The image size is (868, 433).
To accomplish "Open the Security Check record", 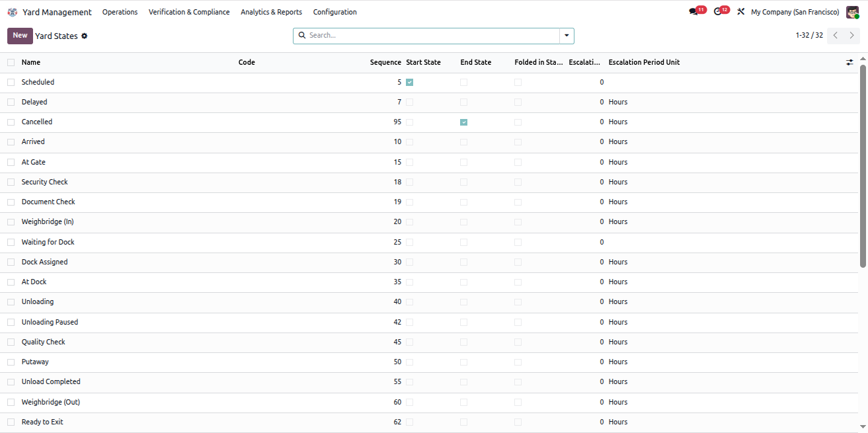I will tap(44, 182).
